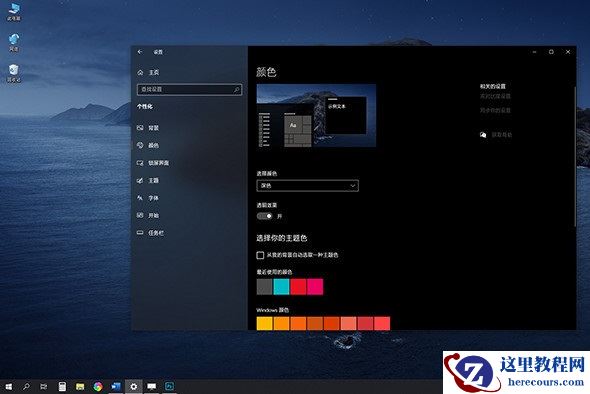This screenshot has width=590, height=394.
Task: Select the 回收站 Recycle Bin desktop icon
Action: pos(14,73)
